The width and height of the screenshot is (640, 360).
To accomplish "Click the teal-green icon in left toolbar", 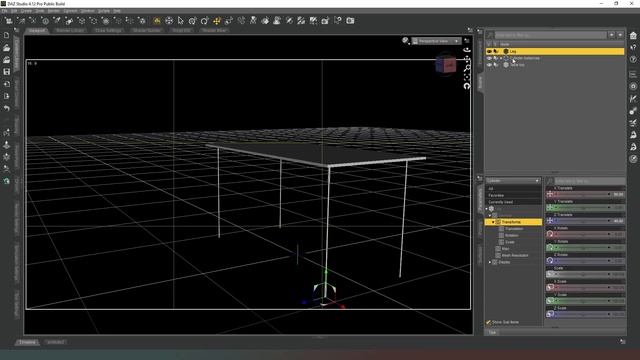I will [x=7, y=181].
